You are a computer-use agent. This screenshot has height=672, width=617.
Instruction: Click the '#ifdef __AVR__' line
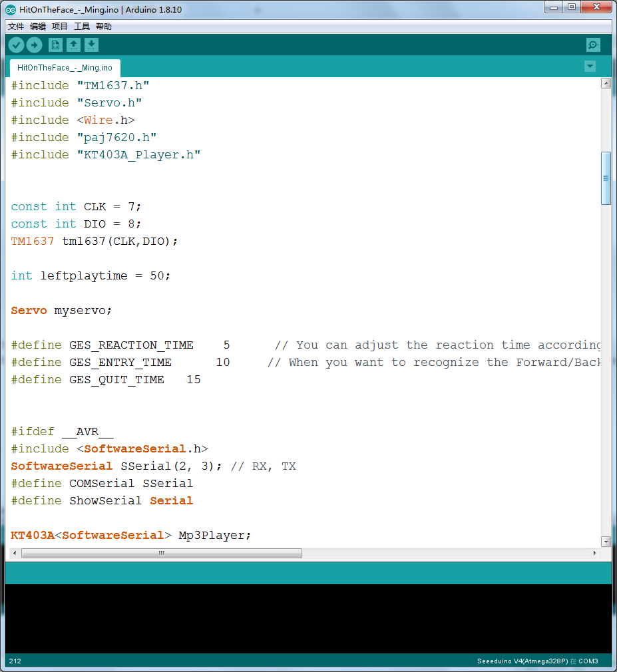coord(62,432)
